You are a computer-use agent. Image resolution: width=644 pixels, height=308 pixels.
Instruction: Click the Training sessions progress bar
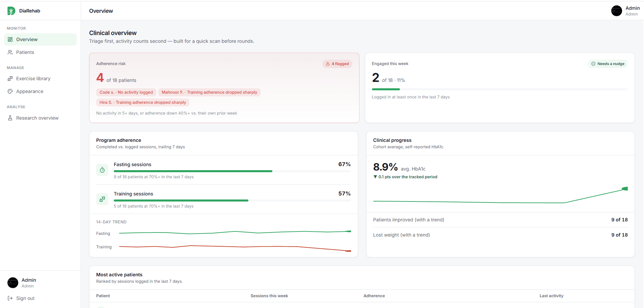pos(232,201)
